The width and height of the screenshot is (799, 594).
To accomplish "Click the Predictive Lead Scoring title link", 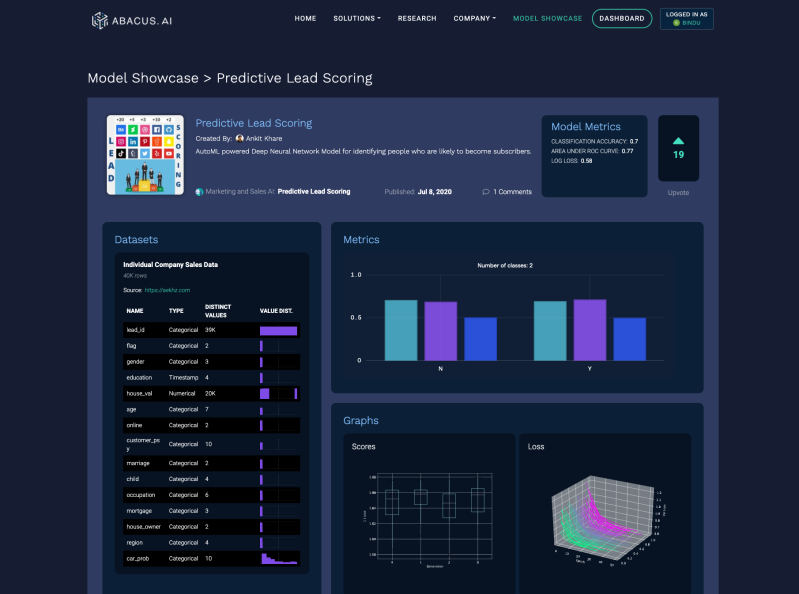I will [253, 123].
